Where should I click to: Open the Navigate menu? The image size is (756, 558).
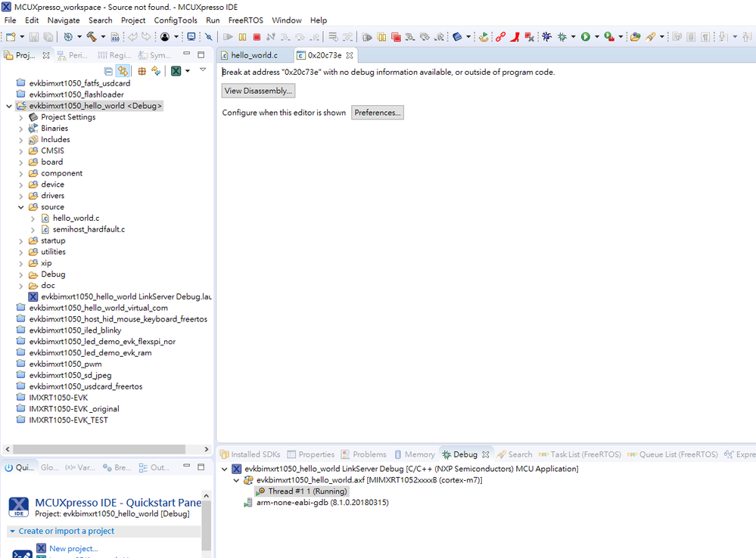[x=64, y=20]
